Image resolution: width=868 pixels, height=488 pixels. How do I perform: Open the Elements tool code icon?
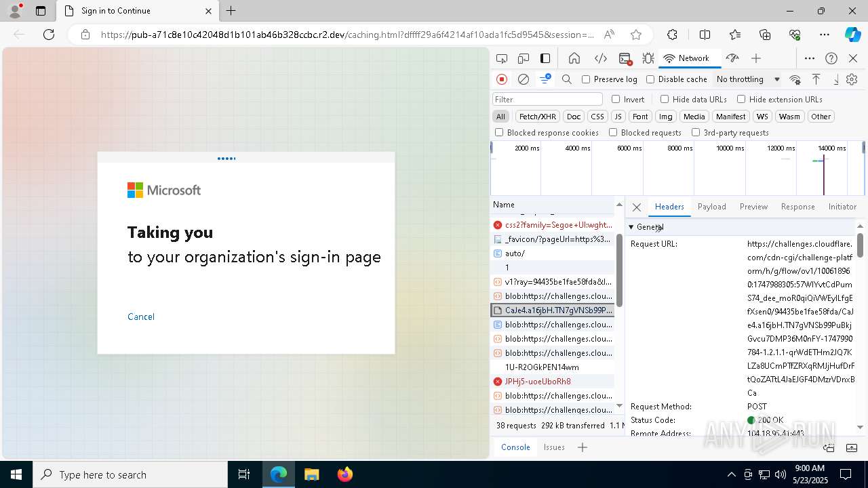[x=600, y=58]
